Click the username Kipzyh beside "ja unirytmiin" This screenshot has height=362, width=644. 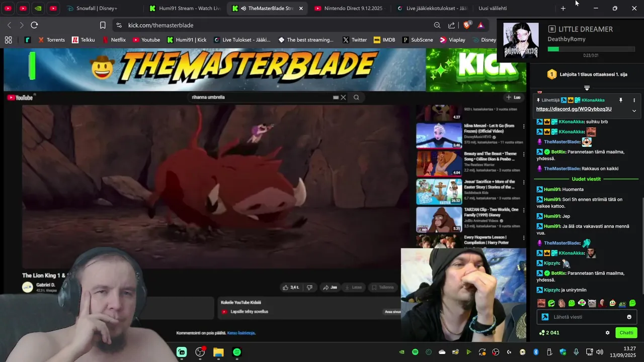(x=551, y=290)
